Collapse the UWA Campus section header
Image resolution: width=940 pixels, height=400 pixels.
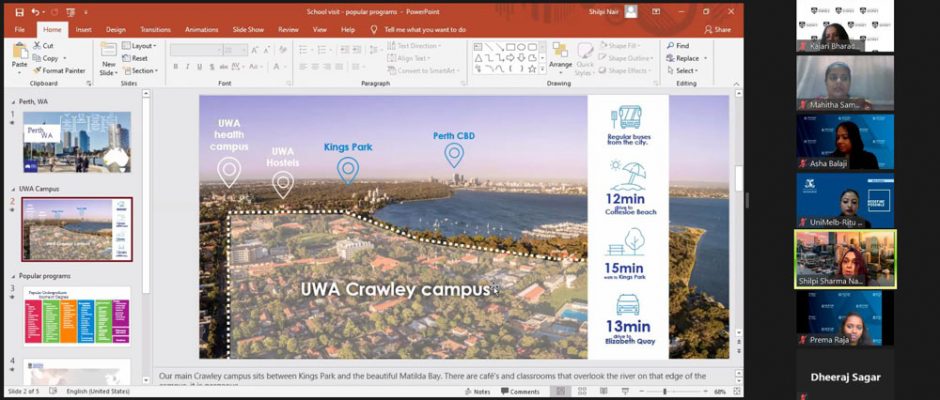pos(16,189)
